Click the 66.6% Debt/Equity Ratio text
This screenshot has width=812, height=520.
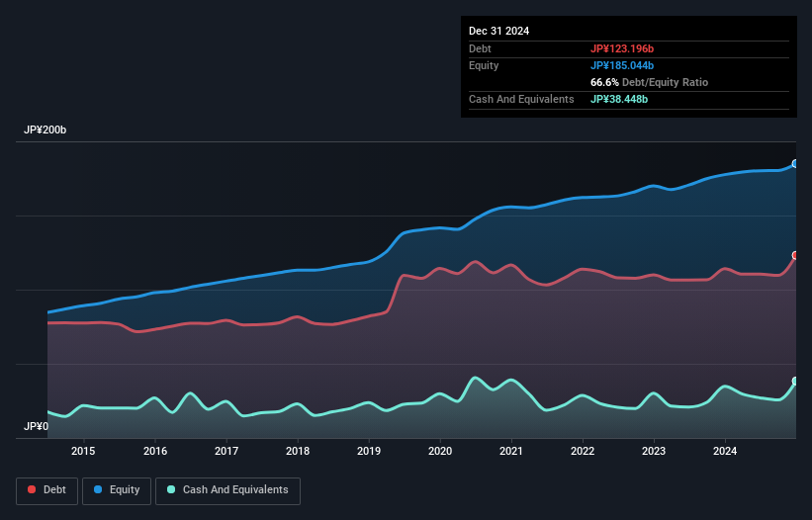pos(649,82)
